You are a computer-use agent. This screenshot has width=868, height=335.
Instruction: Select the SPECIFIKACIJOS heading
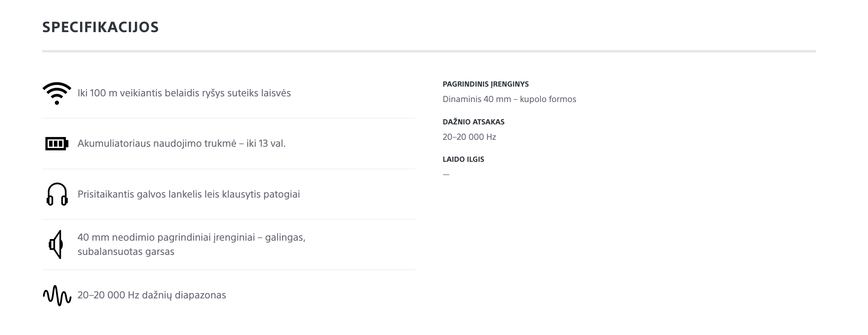[100, 27]
